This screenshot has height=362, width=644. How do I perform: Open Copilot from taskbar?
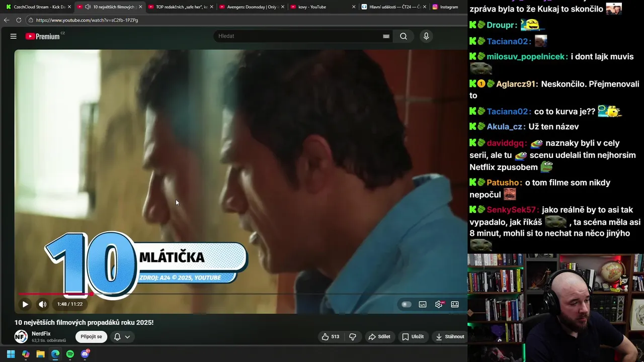(x=26, y=354)
